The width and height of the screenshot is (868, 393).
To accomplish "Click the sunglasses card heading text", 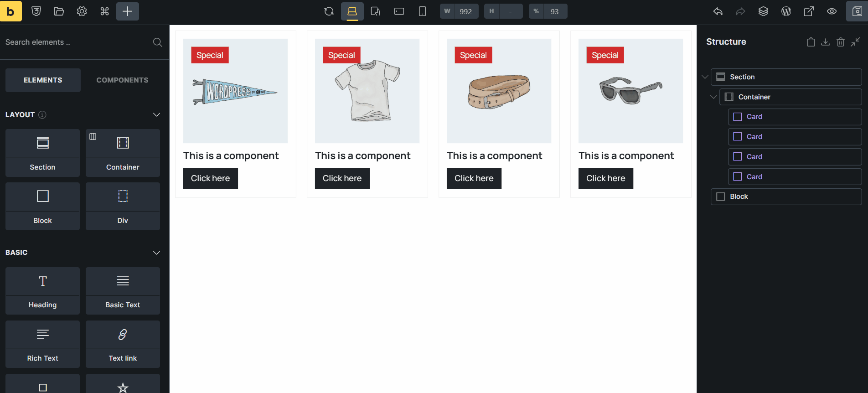I will point(626,156).
